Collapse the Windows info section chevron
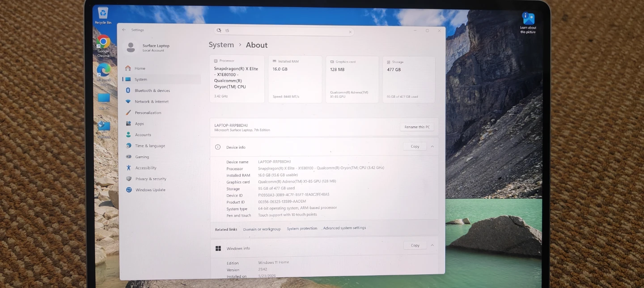Viewport: 644px width, 288px height. click(432, 245)
